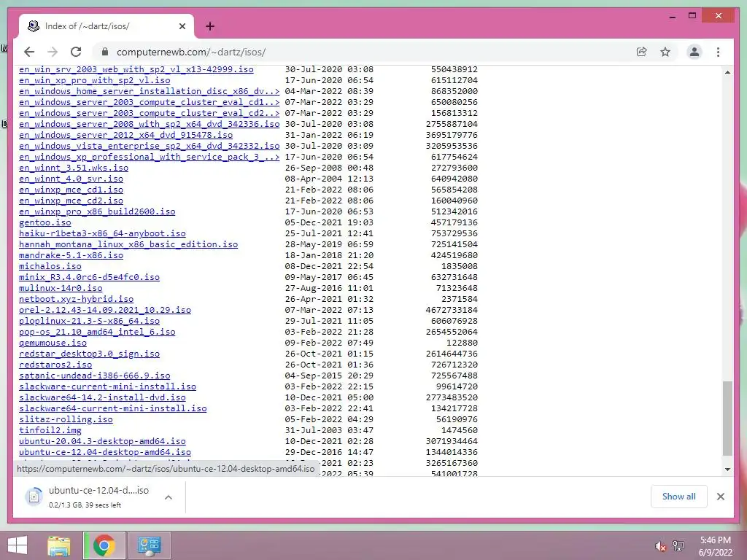
Task: Click Show all downloads button
Action: click(678, 497)
